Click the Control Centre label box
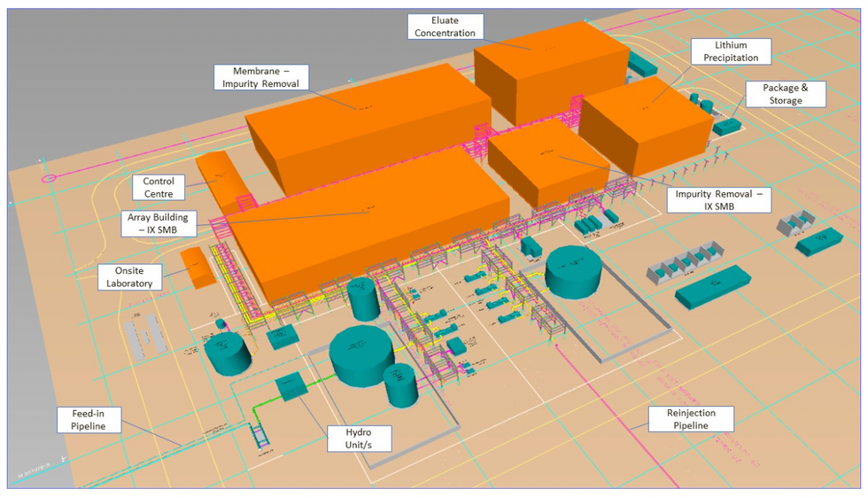Image resolution: width=868 pixels, height=497 pixels. (159, 187)
